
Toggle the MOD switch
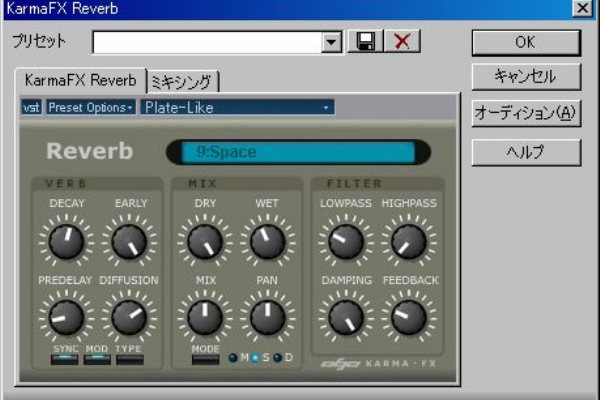click(97, 359)
